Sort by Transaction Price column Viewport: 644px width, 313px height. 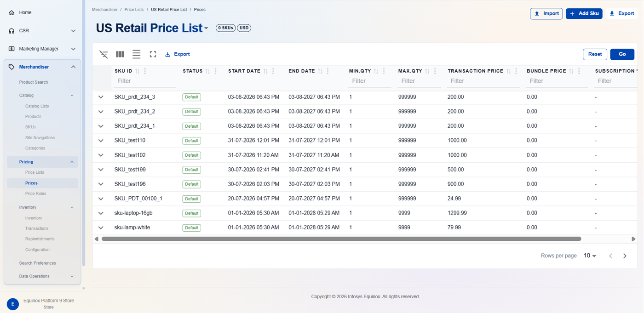click(x=509, y=71)
